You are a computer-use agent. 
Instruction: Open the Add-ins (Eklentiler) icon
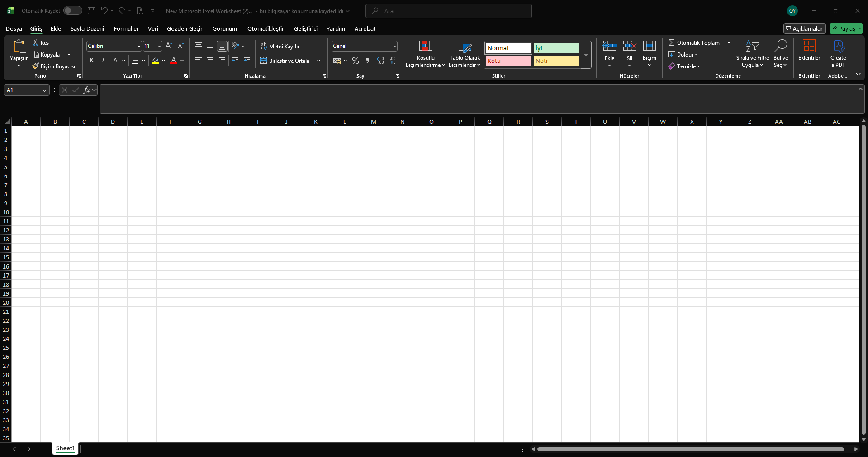click(x=809, y=46)
